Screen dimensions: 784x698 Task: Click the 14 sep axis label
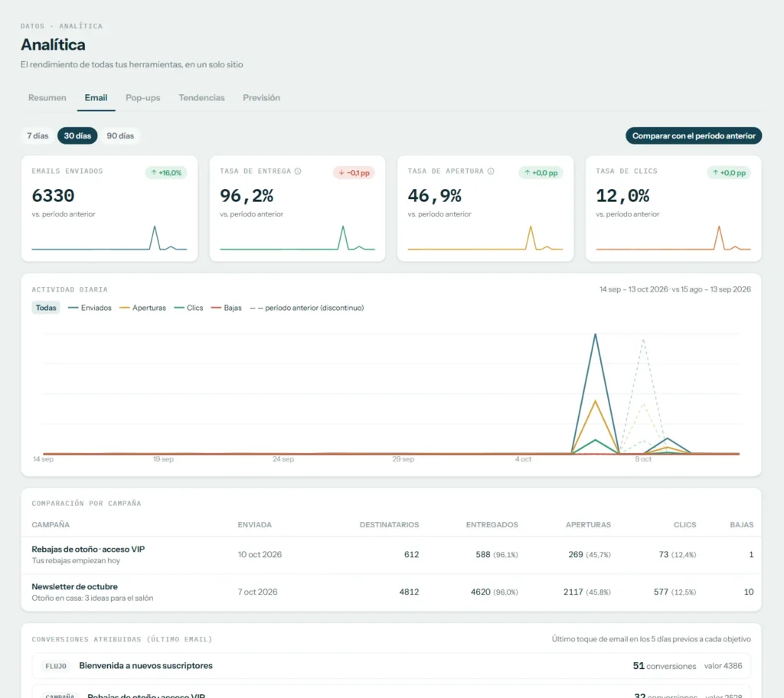pyautogui.click(x=43, y=459)
